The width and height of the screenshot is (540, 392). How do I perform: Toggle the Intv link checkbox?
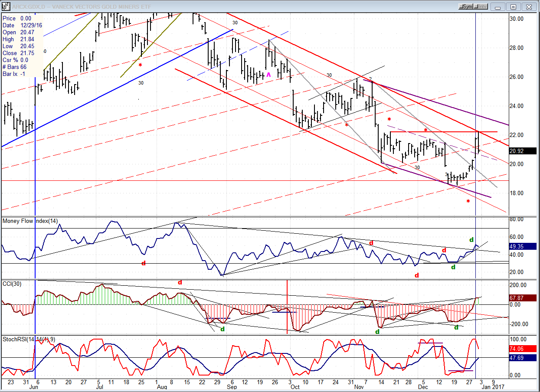tap(481, 7)
